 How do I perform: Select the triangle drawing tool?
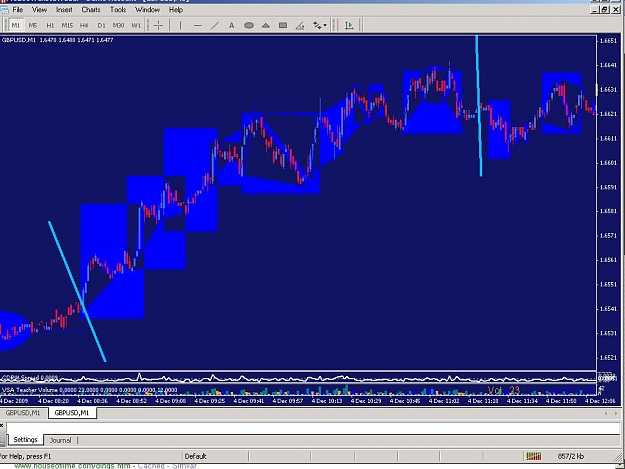(x=266, y=26)
